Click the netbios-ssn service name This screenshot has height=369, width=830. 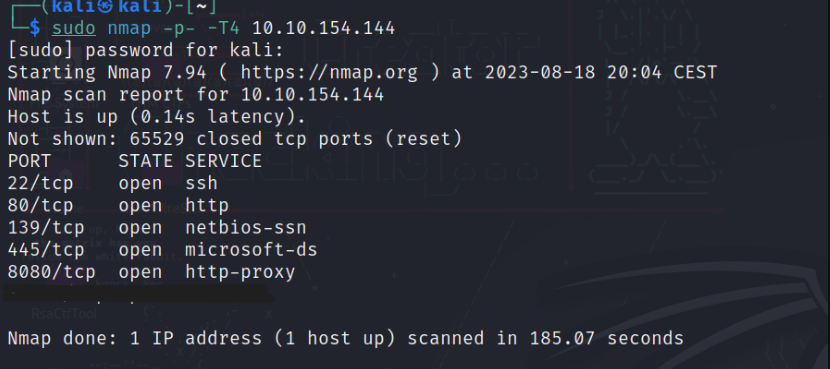tap(246, 228)
